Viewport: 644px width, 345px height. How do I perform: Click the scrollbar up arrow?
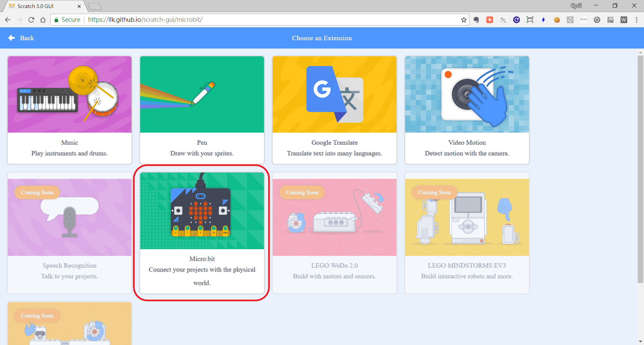pos(640,52)
